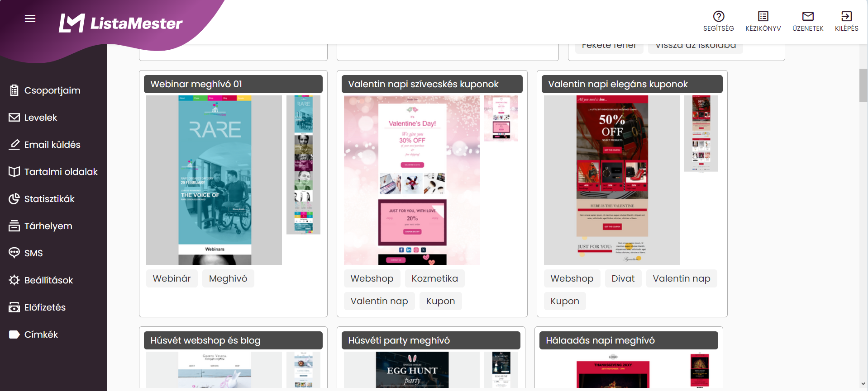Screen dimensions: 868x391
Task: Select the Hálaadás napi meghívó title
Action: pyautogui.click(x=629, y=340)
